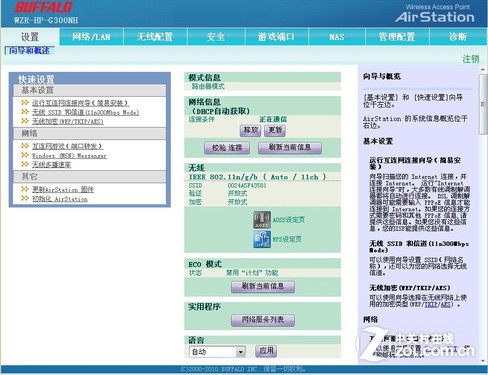Click arrow icon beside firmware update link

(25, 189)
